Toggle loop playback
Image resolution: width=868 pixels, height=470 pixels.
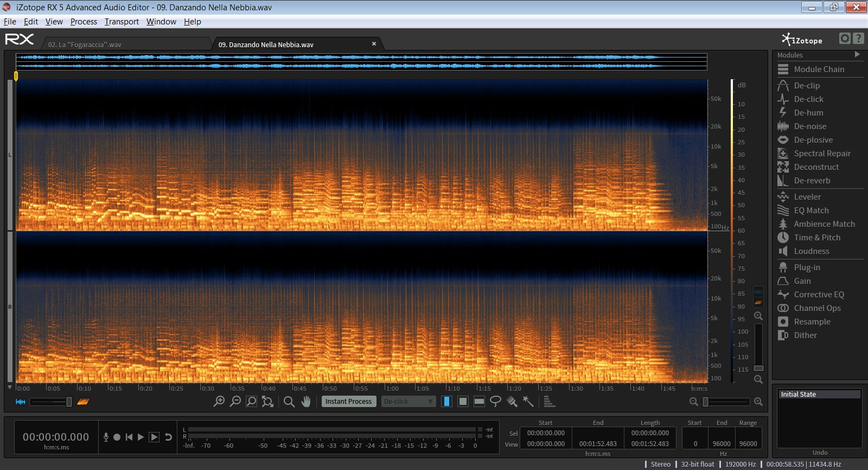168,437
